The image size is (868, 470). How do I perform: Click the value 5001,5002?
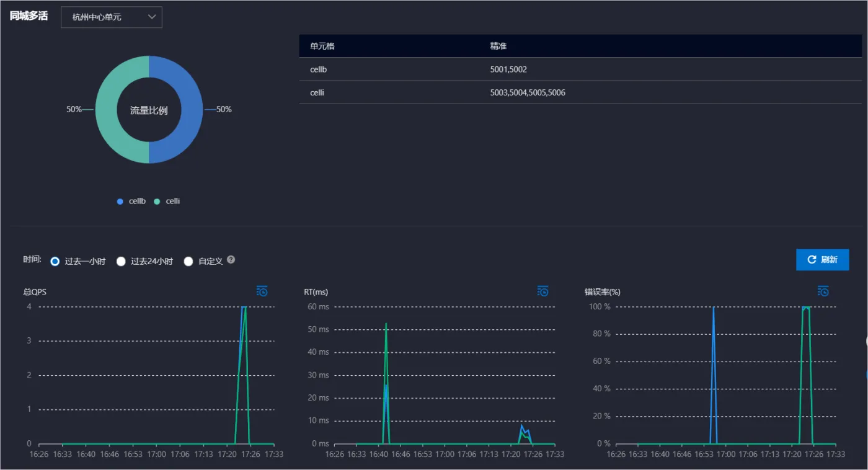[x=508, y=69]
